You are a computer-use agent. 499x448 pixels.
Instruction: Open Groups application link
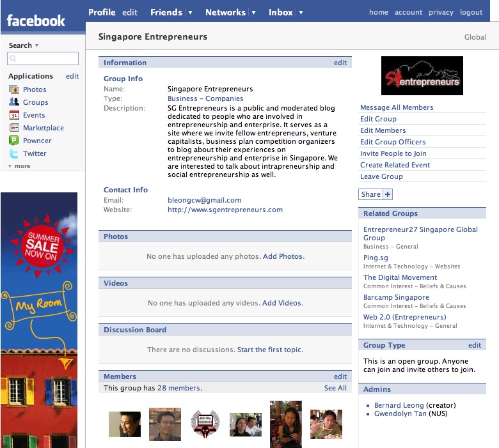[36, 102]
